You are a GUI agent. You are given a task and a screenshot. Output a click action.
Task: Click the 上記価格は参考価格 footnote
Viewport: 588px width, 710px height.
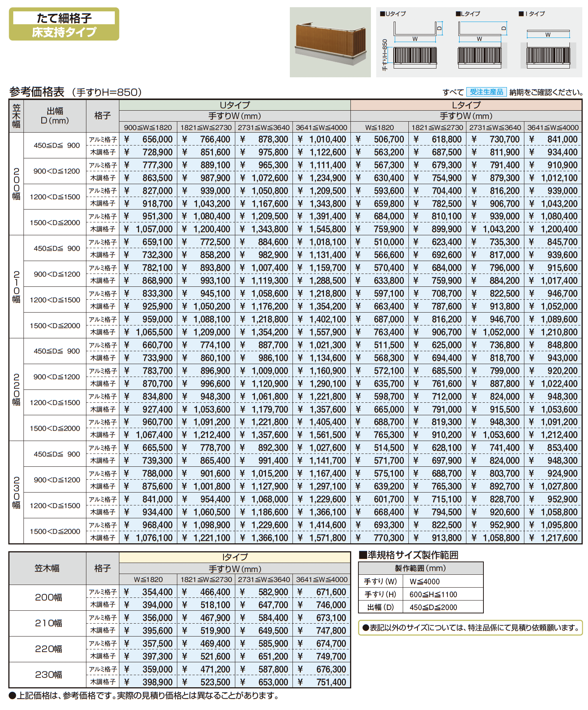coord(144,696)
